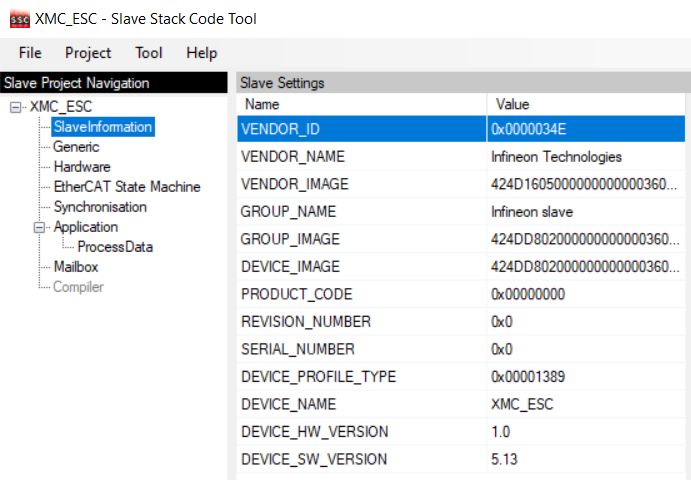691x480 pixels.
Task: Select the VENDOR_IMAGE row name
Action: [361, 184]
